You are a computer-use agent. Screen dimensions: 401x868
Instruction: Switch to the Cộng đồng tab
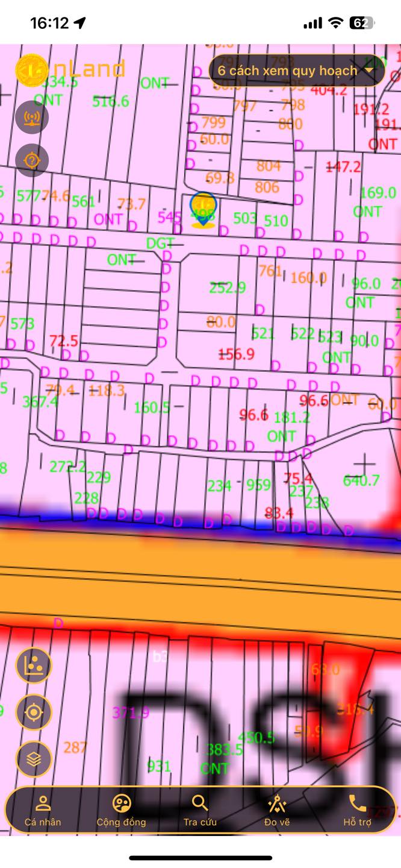122,810
